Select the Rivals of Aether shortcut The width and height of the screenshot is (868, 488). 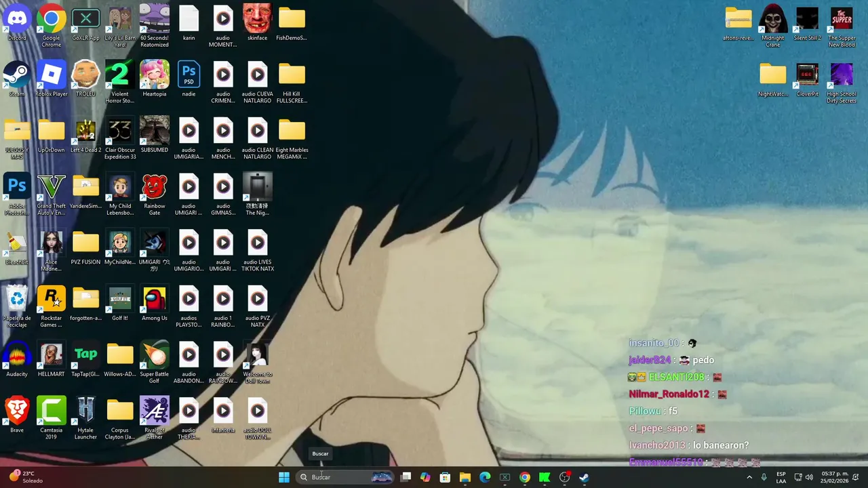[x=155, y=418]
